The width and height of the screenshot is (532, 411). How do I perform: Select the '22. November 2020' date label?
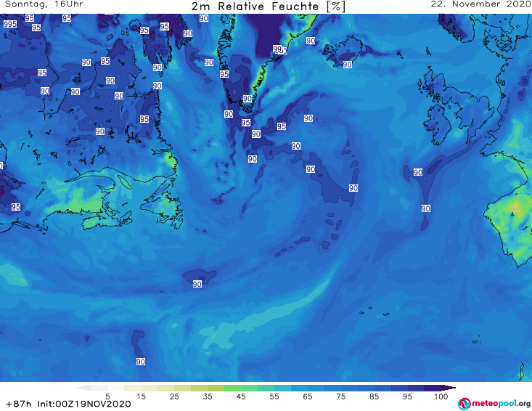click(480, 4)
